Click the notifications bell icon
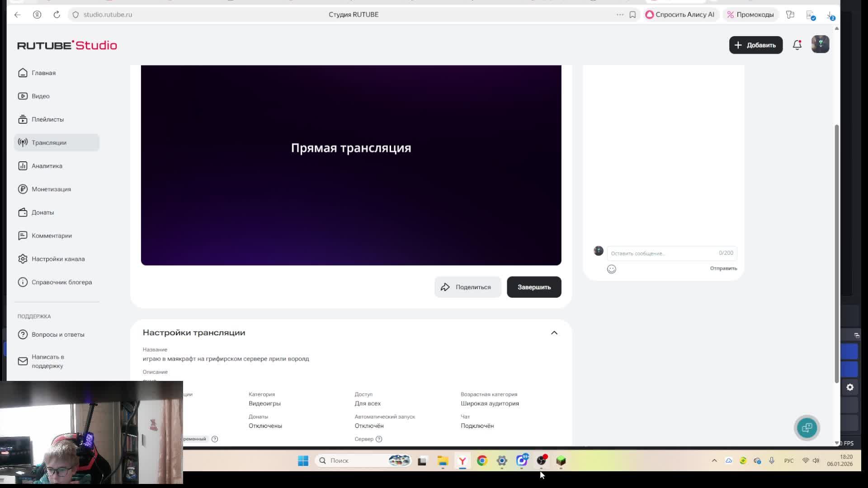868x488 pixels. [x=797, y=45]
